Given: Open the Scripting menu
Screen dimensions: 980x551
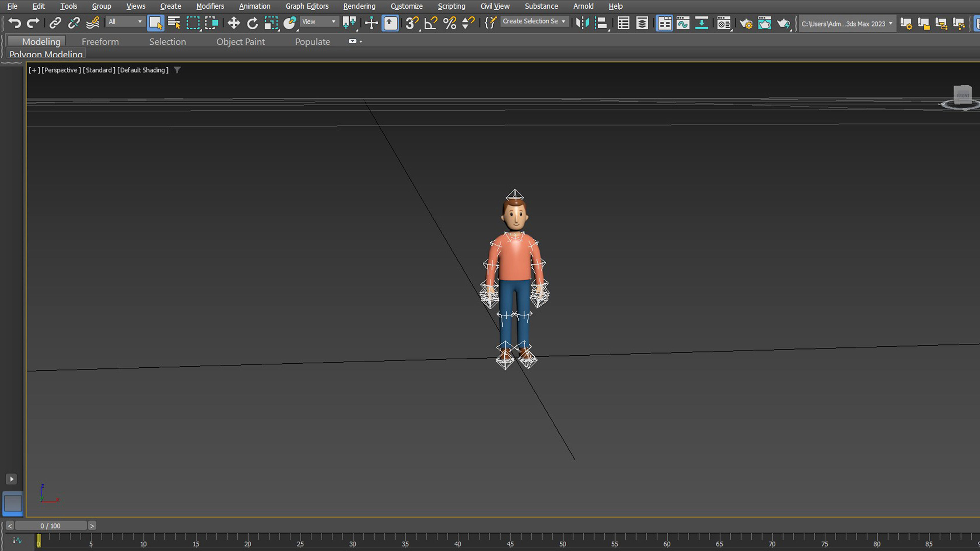Looking at the screenshot, I should (x=451, y=6).
